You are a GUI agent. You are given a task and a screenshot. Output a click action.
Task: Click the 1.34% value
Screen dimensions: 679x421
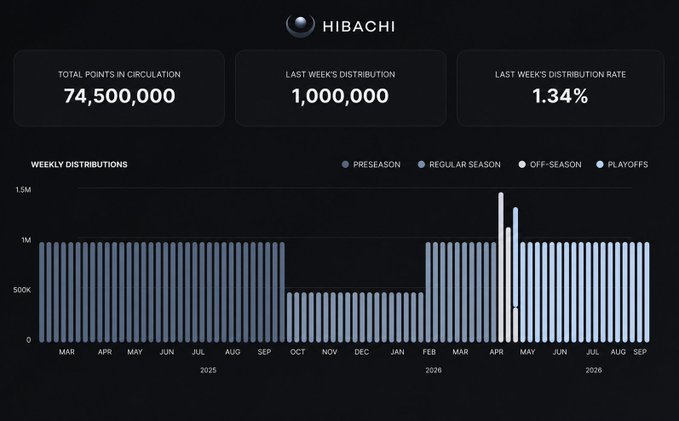pos(560,96)
